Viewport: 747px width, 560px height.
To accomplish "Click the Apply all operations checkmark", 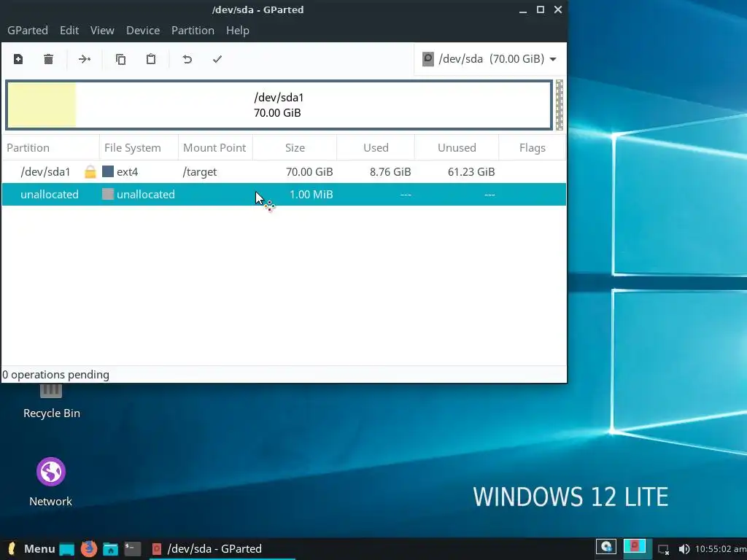I will [x=217, y=59].
